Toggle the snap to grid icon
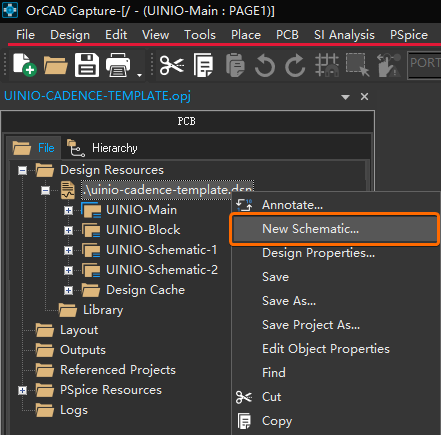 point(327,65)
